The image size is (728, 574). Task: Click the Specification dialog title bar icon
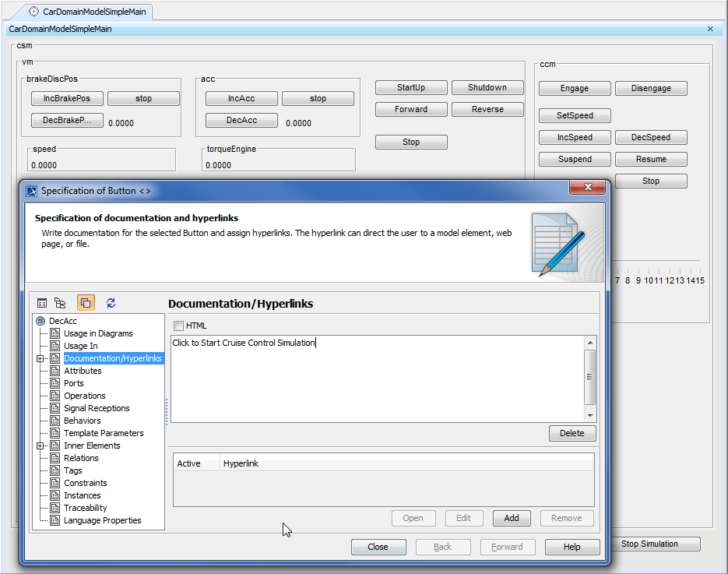[32, 190]
